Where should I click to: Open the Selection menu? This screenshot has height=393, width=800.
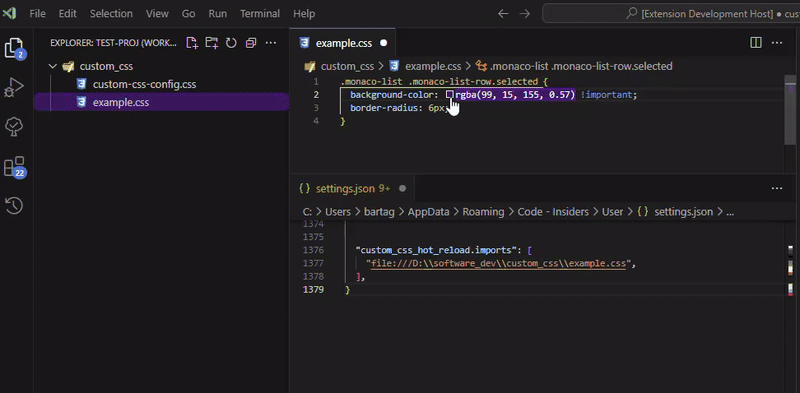tap(111, 14)
